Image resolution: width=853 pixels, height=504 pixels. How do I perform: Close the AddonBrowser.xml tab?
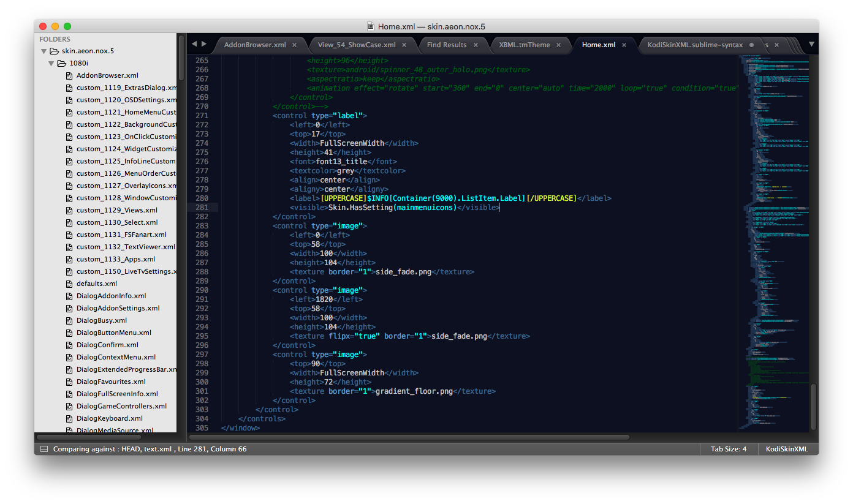click(294, 45)
